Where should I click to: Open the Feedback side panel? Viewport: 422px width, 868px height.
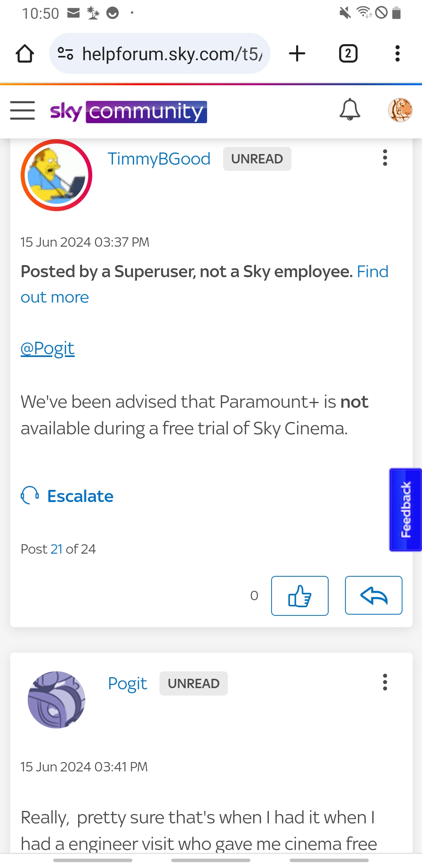click(x=405, y=508)
